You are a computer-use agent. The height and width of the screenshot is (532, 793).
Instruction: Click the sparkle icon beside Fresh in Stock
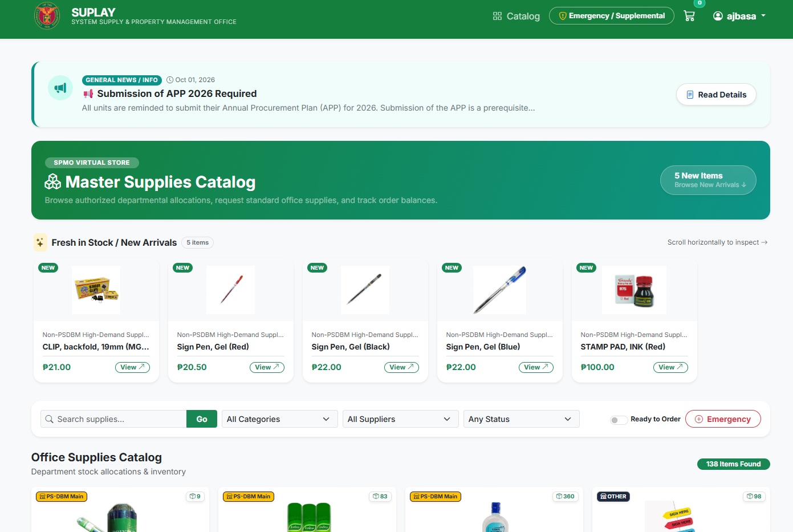pos(40,242)
